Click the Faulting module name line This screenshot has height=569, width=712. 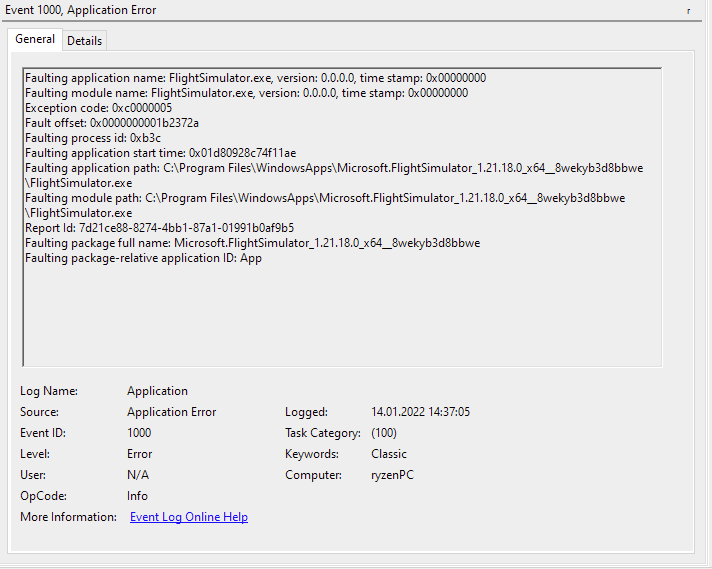pos(247,93)
